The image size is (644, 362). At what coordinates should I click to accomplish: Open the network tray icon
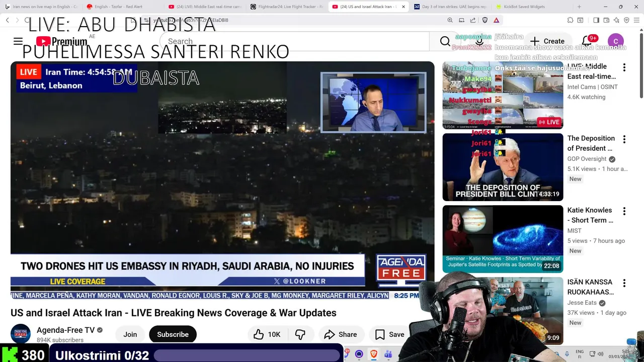pos(593,354)
